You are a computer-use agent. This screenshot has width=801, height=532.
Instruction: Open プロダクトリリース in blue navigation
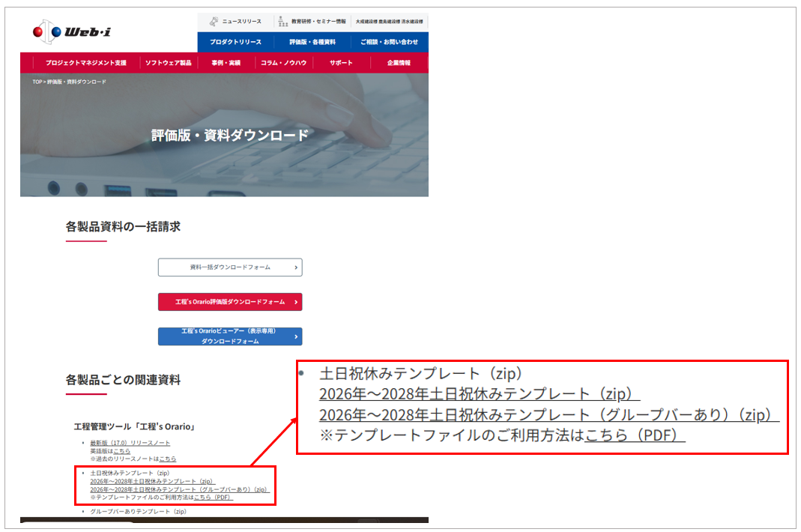tap(235, 42)
